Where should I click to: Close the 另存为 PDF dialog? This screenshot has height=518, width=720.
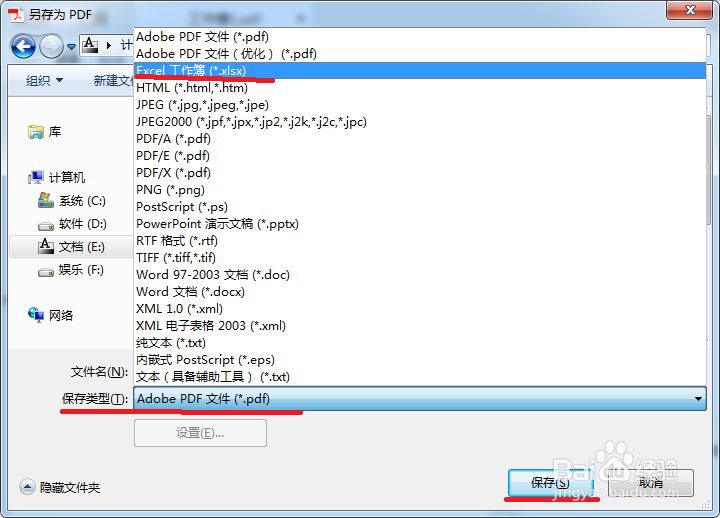(689, 10)
